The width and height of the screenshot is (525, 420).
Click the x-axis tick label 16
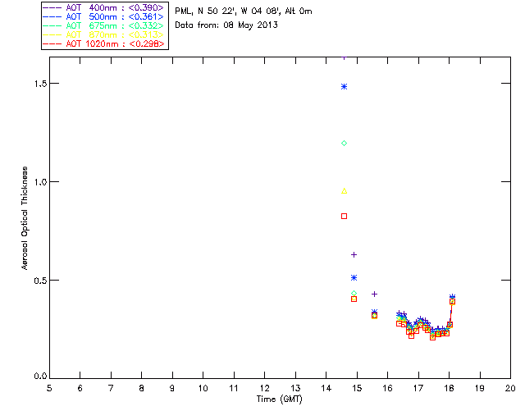click(x=387, y=389)
